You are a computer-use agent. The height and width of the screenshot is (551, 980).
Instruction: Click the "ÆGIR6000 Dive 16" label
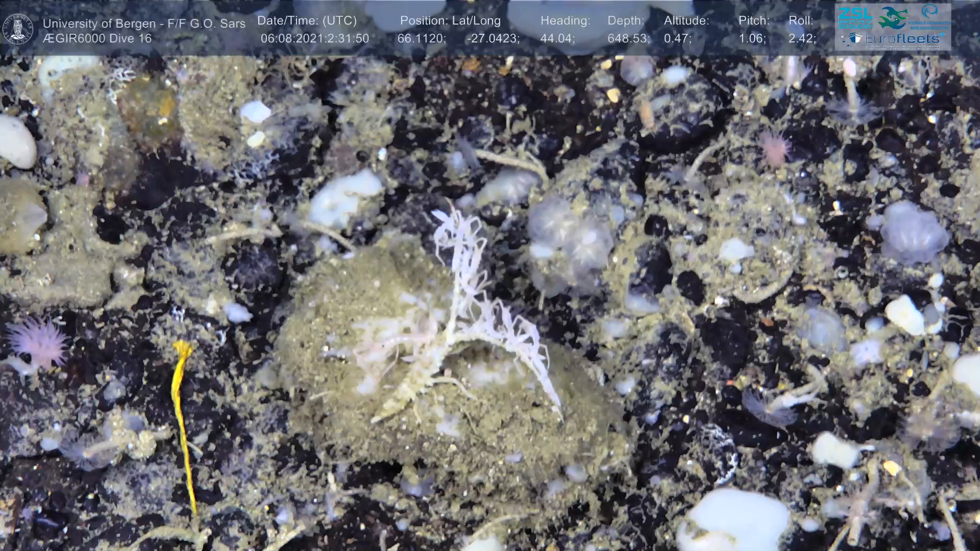coord(97,39)
